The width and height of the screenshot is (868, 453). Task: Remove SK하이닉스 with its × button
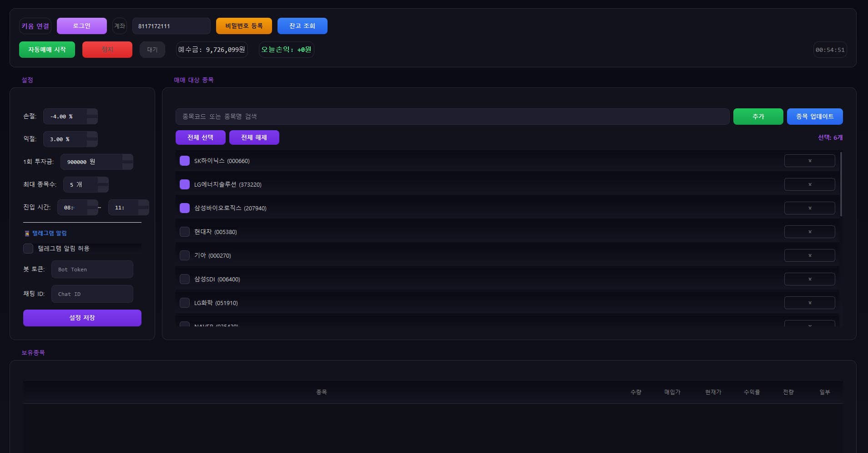809,161
